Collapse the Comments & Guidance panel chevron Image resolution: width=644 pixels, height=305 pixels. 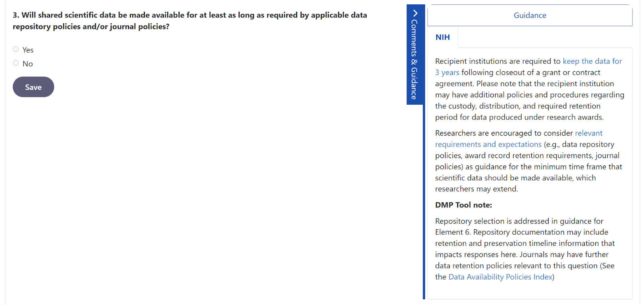tap(415, 13)
